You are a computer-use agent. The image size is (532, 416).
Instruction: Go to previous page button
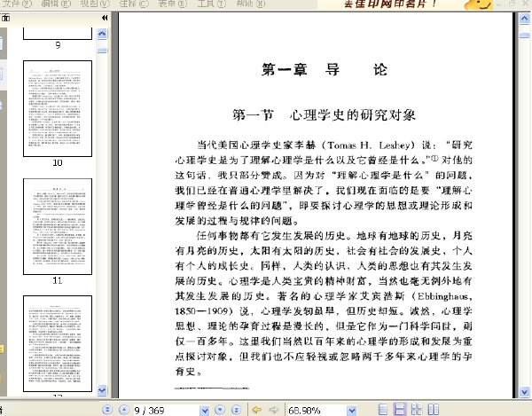tap(124, 410)
